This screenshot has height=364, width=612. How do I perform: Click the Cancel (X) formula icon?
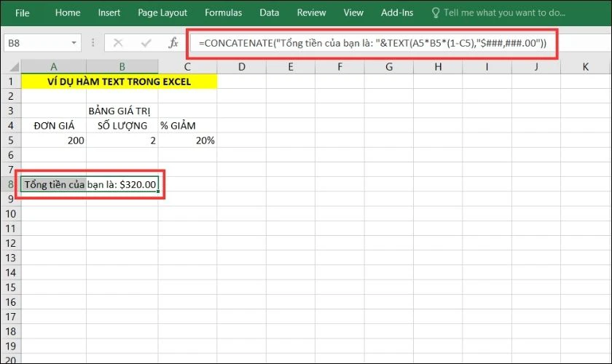click(x=118, y=43)
